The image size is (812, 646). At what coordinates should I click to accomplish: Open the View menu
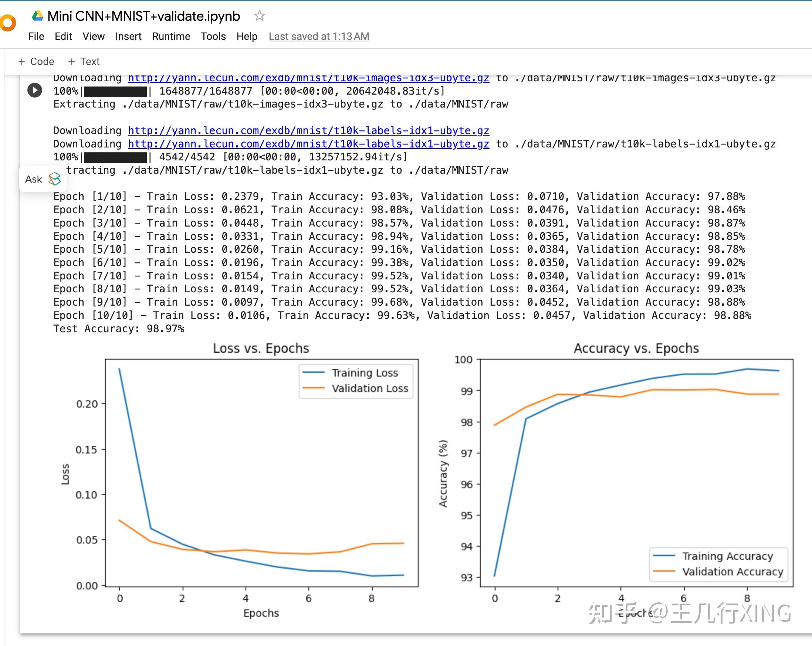click(94, 37)
